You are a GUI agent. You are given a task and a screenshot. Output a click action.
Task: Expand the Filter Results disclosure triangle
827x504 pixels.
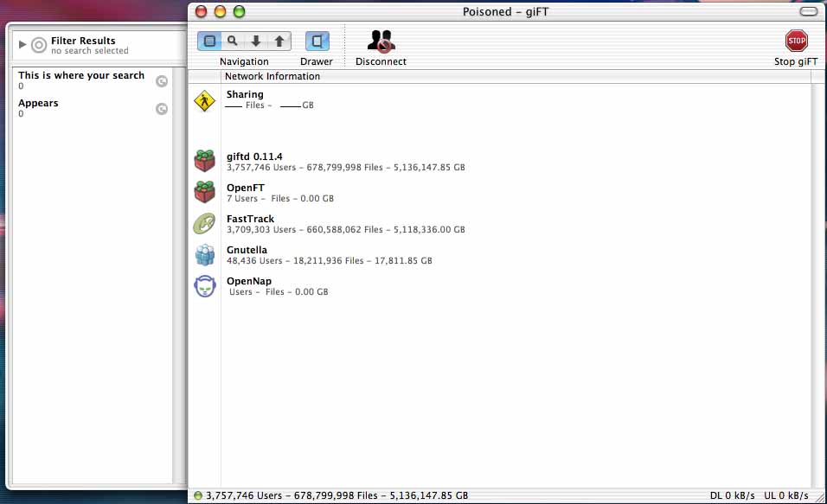pyautogui.click(x=22, y=44)
